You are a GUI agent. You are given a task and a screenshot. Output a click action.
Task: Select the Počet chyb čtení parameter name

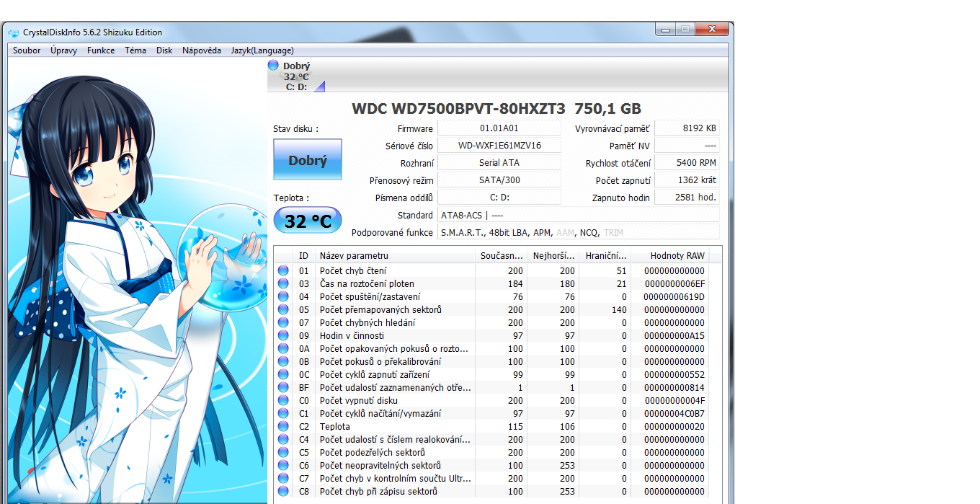coord(352,270)
